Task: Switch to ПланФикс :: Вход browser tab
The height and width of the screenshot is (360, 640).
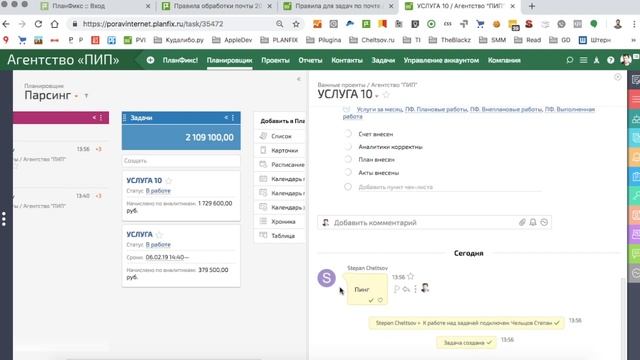Action: [x=96, y=6]
